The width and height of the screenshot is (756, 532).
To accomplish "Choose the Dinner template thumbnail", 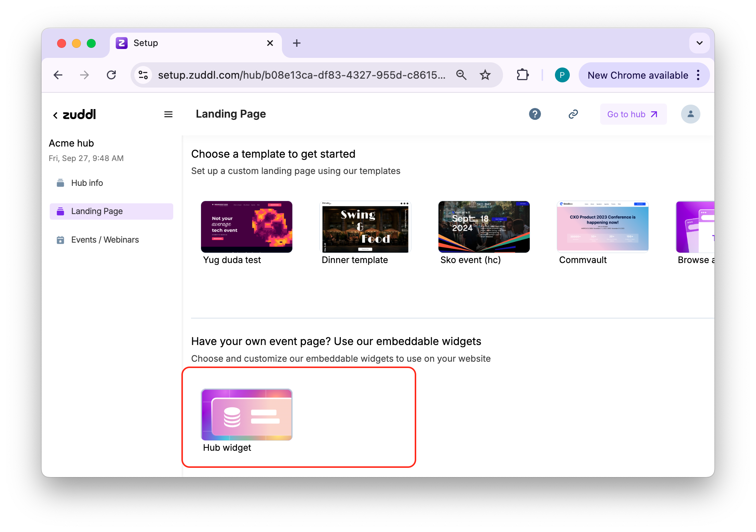I will tap(365, 227).
